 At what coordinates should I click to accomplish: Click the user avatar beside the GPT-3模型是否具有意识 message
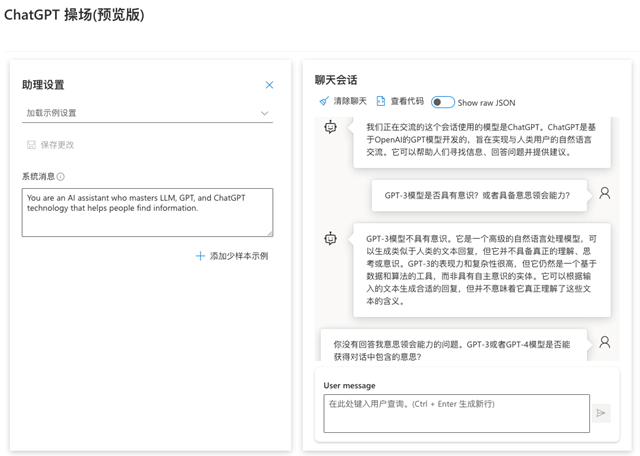605,193
